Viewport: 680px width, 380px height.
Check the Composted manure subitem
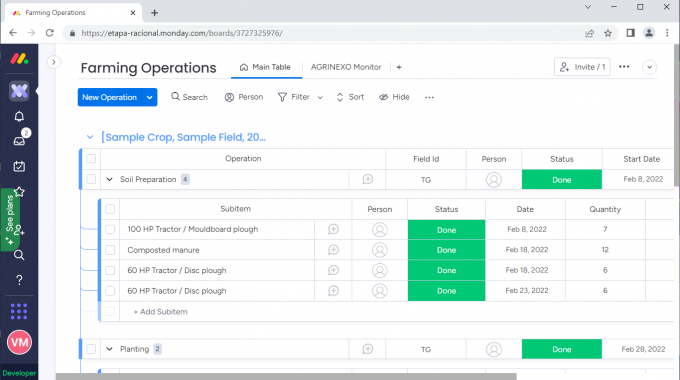tap(110, 250)
